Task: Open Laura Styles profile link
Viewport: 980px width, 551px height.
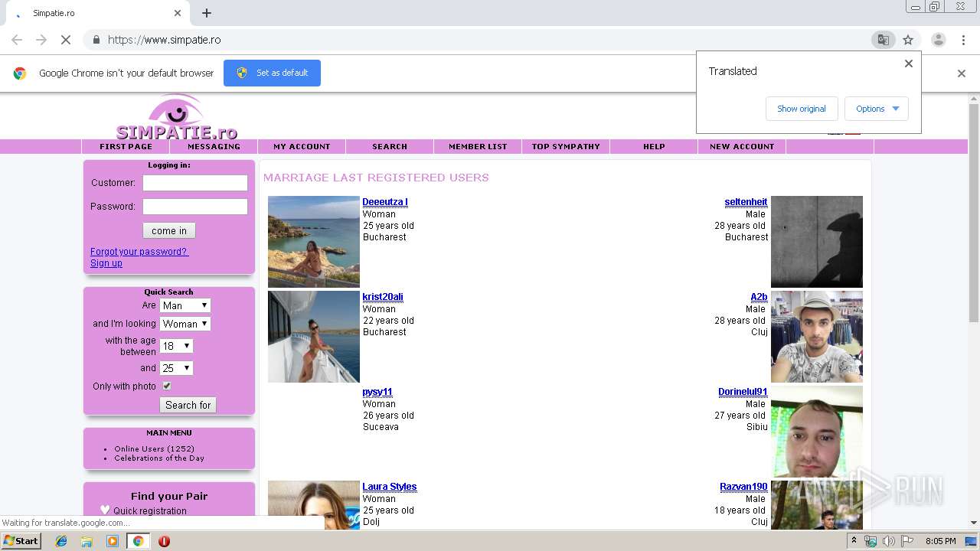Action: tap(390, 487)
